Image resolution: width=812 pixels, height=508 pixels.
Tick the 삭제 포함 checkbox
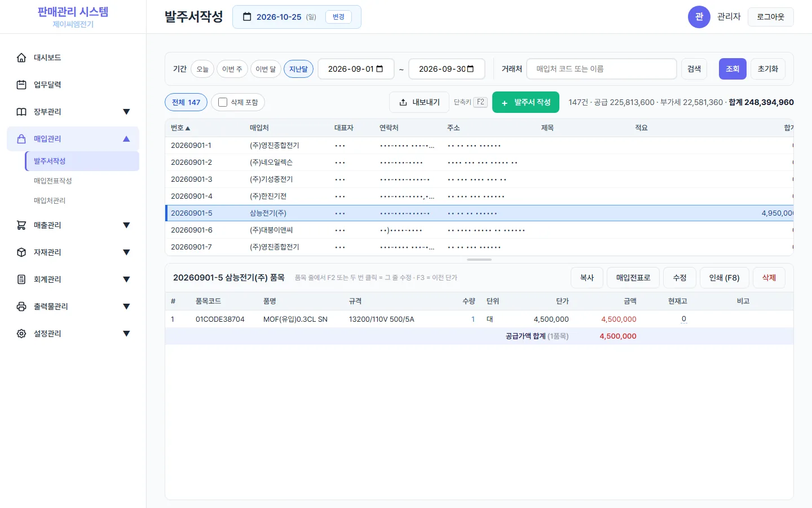223,102
